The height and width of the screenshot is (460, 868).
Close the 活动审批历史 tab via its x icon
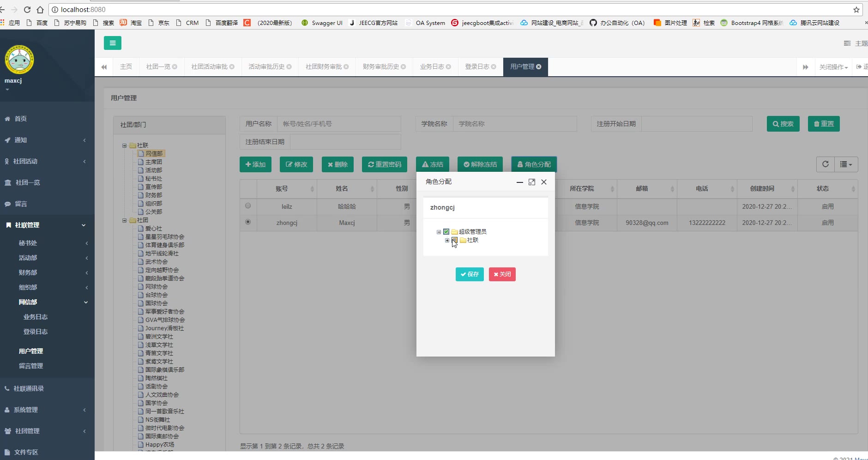pyautogui.click(x=289, y=67)
